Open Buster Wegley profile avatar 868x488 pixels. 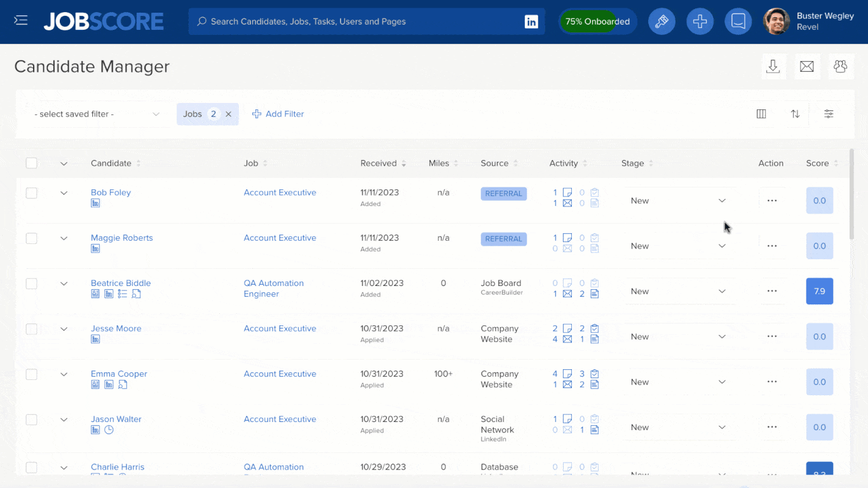(x=776, y=22)
